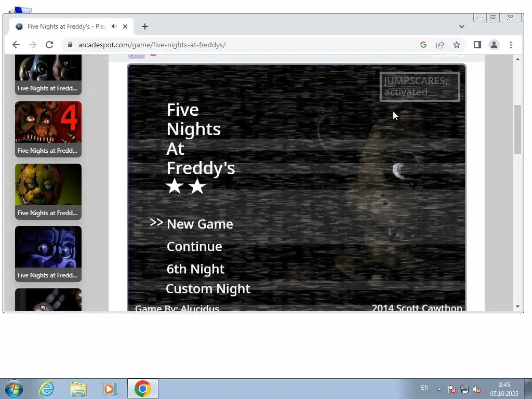
Task: Click EN language indicator in tray
Action: [424, 388]
